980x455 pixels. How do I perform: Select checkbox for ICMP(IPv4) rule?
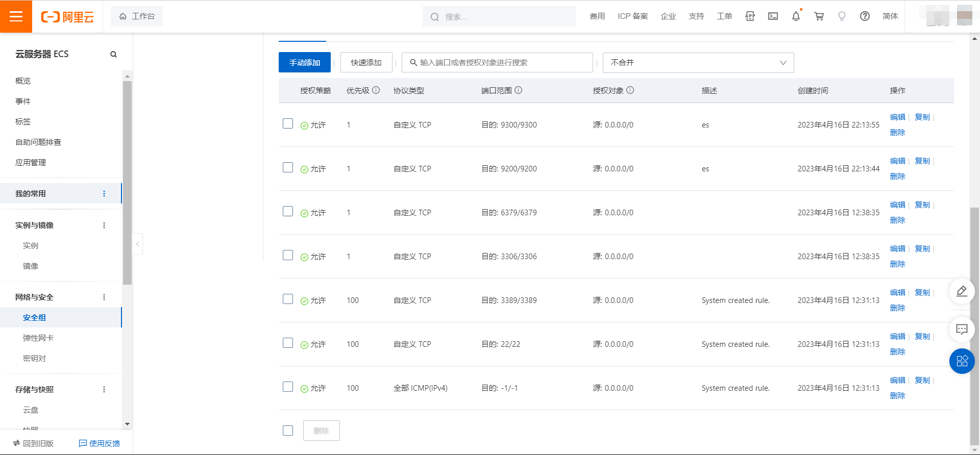click(x=288, y=387)
